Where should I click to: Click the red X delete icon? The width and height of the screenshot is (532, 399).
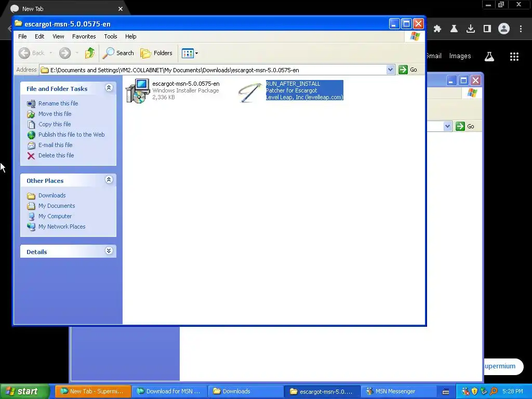coord(31,156)
